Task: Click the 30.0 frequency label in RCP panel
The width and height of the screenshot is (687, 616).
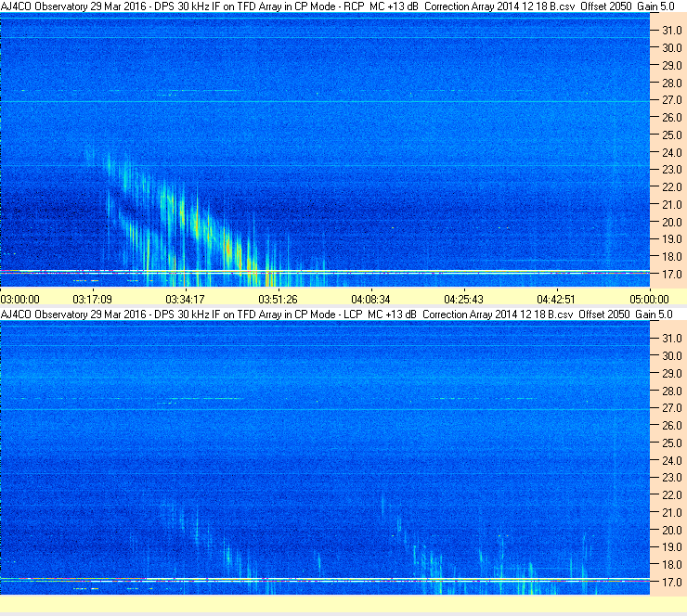Action: tap(671, 48)
